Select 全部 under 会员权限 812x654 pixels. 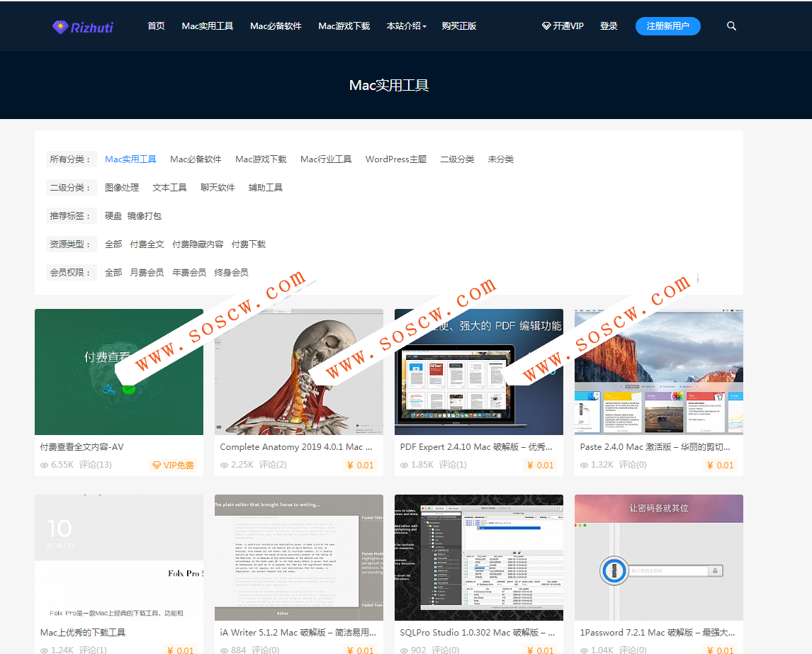(x=113, y=272)
